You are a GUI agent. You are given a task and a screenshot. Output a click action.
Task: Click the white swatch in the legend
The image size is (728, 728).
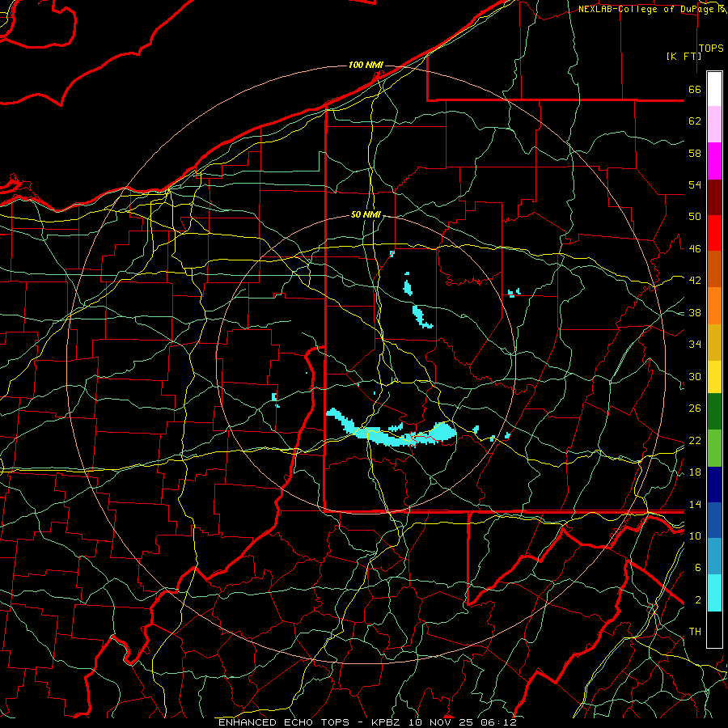[x=714, y=89]
